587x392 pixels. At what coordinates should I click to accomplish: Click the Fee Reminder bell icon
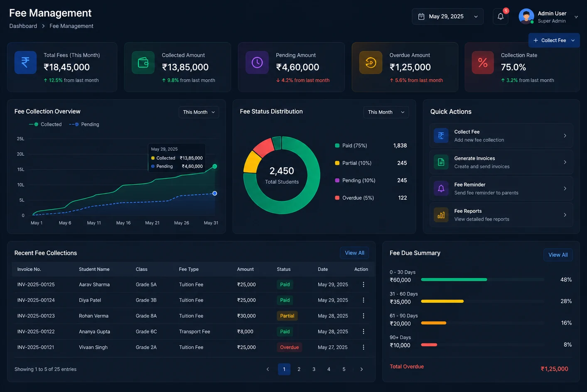click(x=441, y=189)
